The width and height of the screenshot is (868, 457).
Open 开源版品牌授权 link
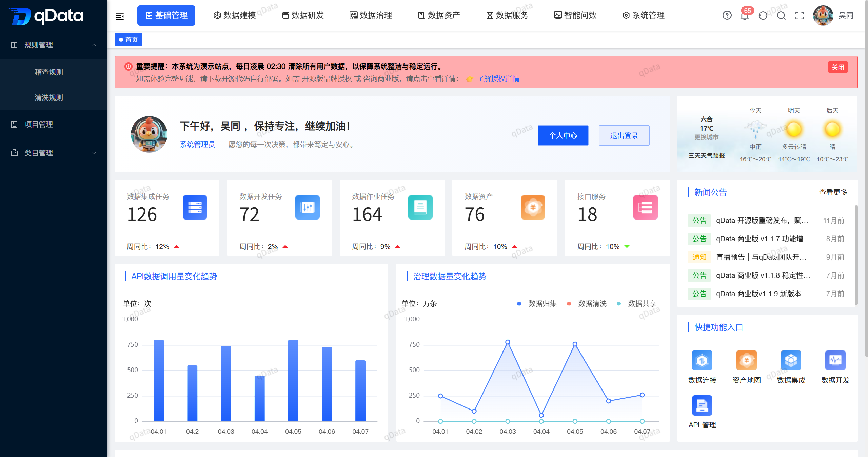click(x=327, y=79)
